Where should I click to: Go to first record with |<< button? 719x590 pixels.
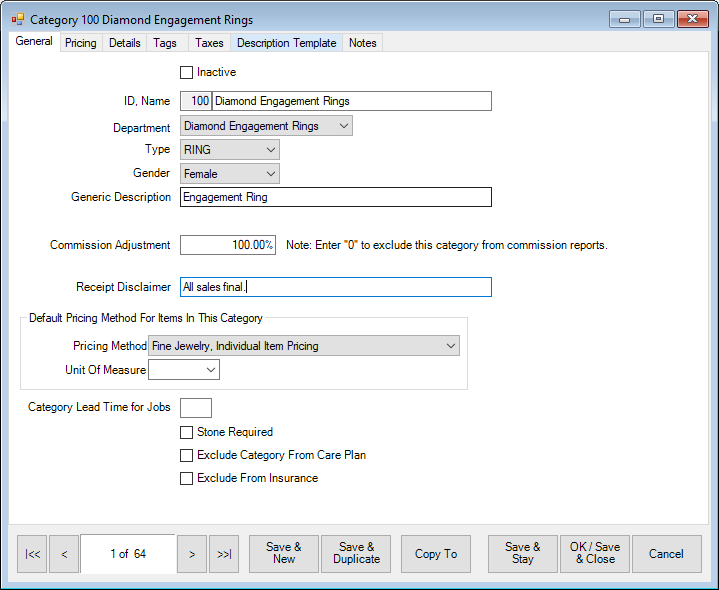click(x=33, y=554)
